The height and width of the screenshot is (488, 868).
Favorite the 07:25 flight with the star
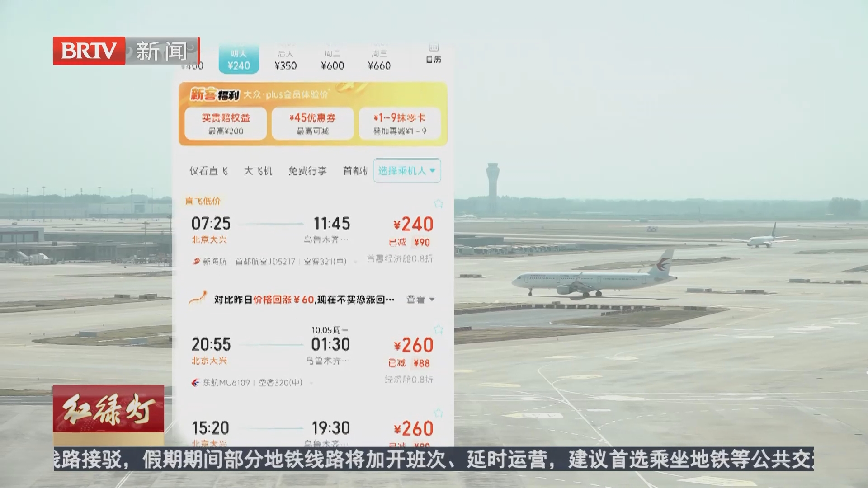(438, 203)
